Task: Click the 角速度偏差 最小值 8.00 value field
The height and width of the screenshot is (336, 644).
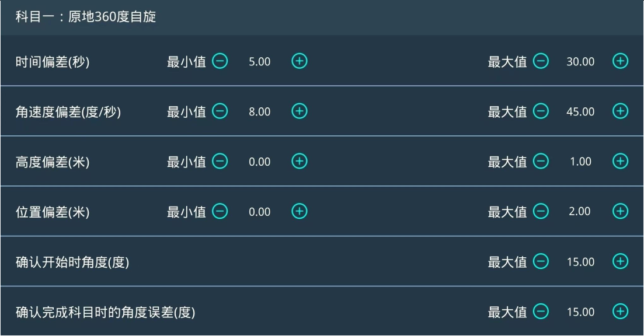Action: [259, 112]
